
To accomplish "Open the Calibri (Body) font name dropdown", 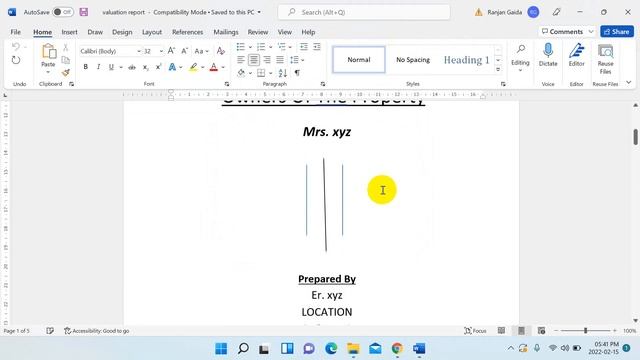I will point(138,51).
